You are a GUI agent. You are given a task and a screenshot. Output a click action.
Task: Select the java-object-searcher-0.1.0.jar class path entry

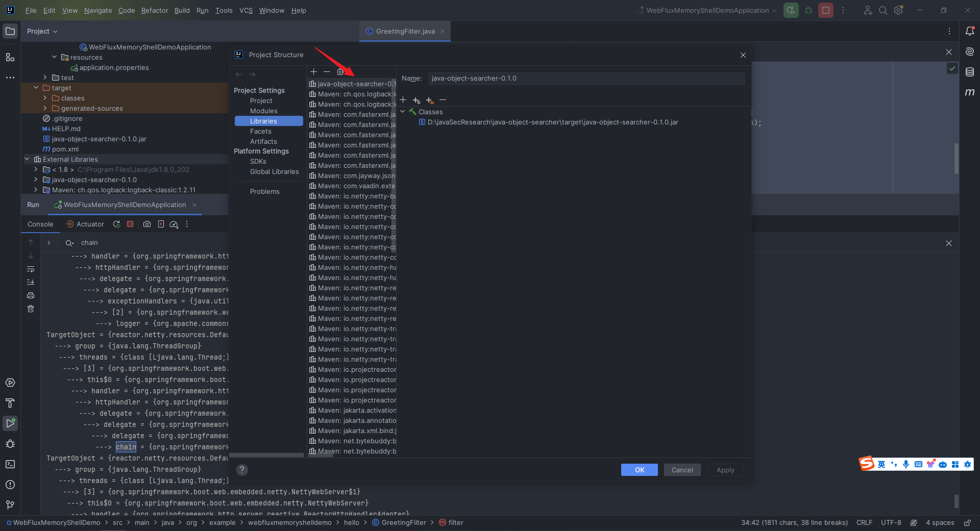[x=553, y=122]
